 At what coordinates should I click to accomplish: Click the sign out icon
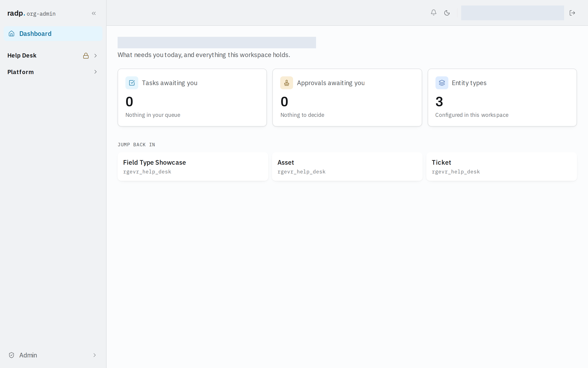click(x=572, y=13)
